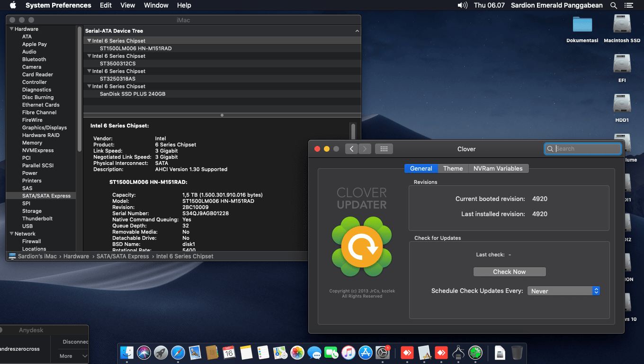Open the Window menu in the menu bar
The image size is (644, 364).
pos(156,5)
